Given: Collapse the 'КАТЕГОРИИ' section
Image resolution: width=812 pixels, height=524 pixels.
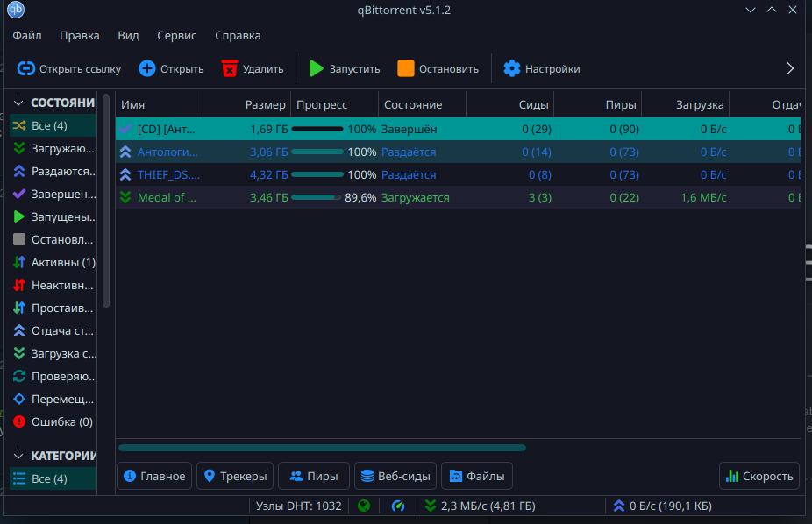Looking at the screenshot, I should pos(18,456).
